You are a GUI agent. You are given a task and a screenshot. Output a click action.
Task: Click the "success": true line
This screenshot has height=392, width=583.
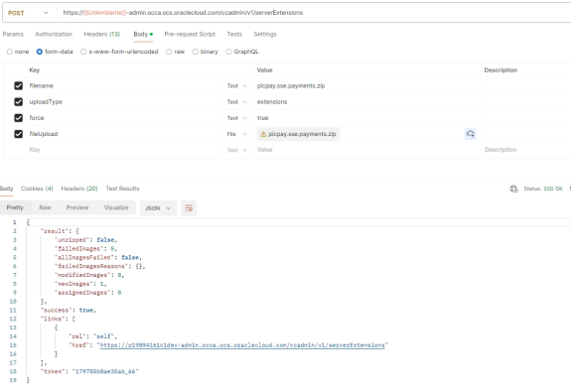point(69,310)
